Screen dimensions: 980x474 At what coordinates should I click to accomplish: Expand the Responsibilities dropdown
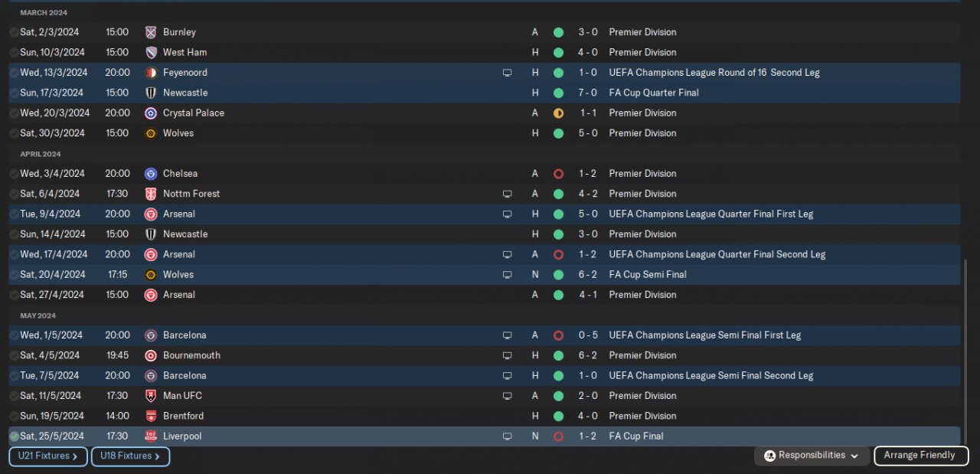812,456
